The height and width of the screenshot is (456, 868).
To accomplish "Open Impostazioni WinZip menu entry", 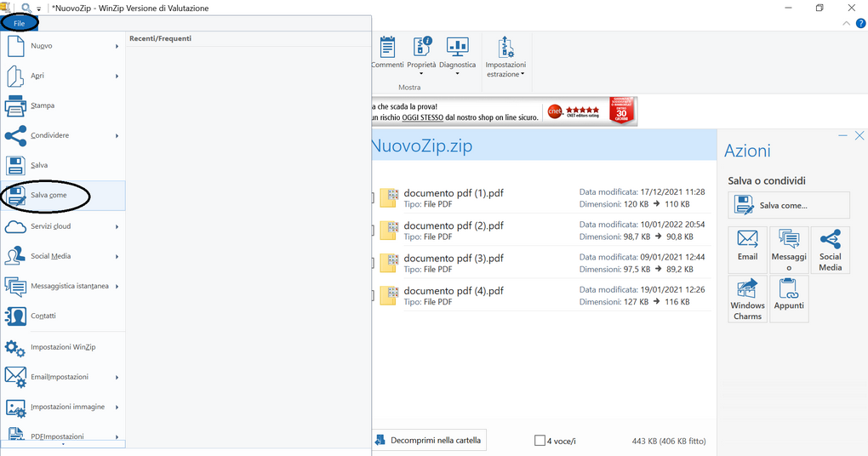I will tap(63, 348).
